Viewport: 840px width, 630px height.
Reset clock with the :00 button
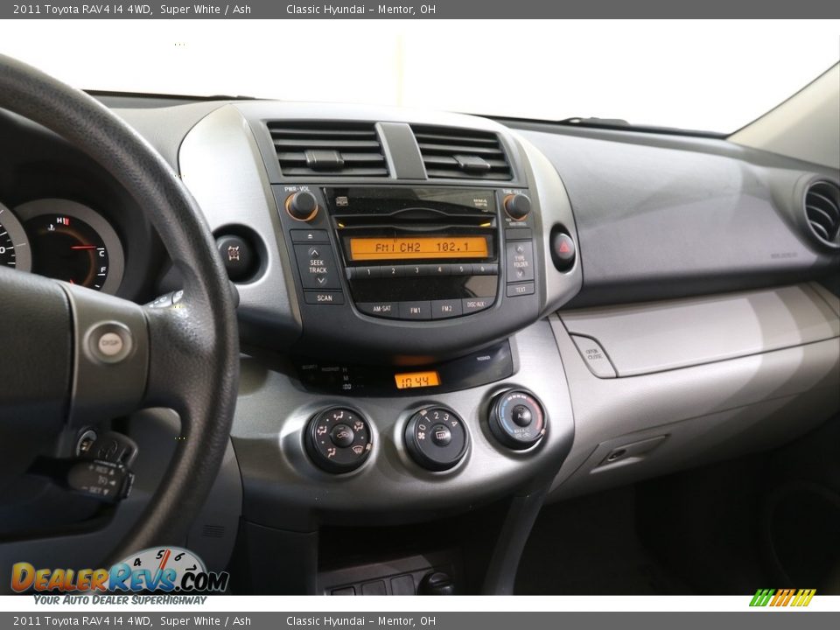[346, 386]
